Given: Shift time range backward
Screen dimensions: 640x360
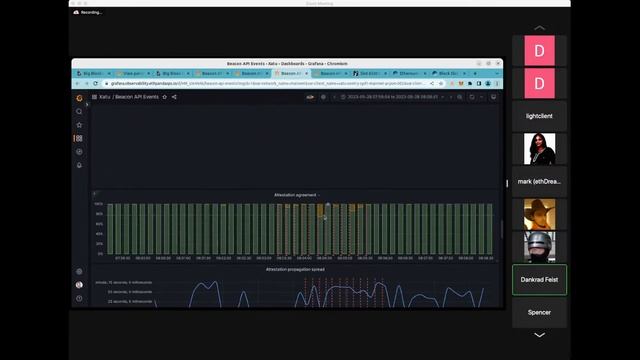Looking at the screenshot, I should 334,97.
